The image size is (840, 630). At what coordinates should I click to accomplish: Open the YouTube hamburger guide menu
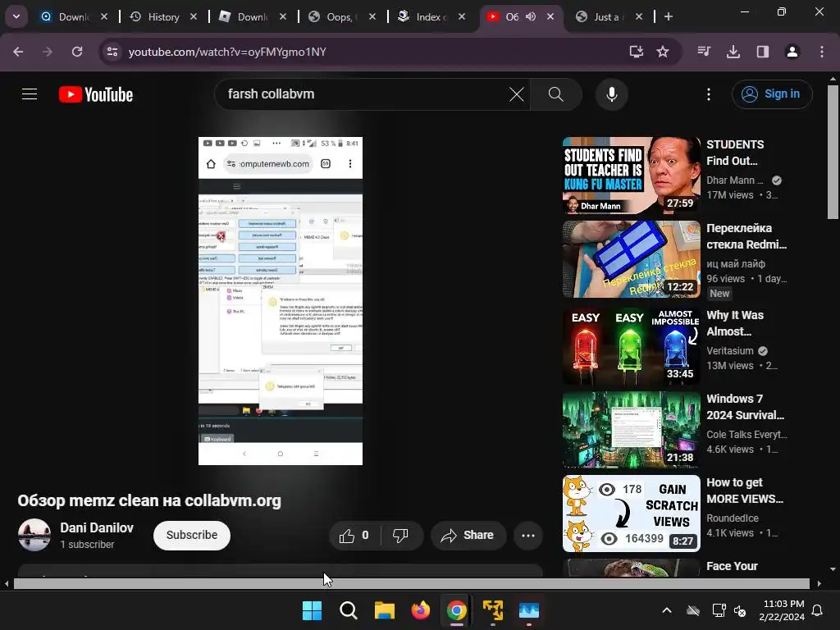tap(30, 94)
